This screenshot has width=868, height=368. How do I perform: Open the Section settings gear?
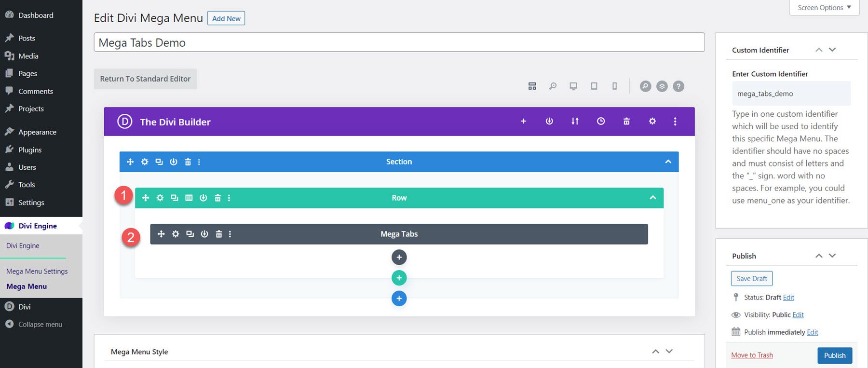click(x=145, y=162)
